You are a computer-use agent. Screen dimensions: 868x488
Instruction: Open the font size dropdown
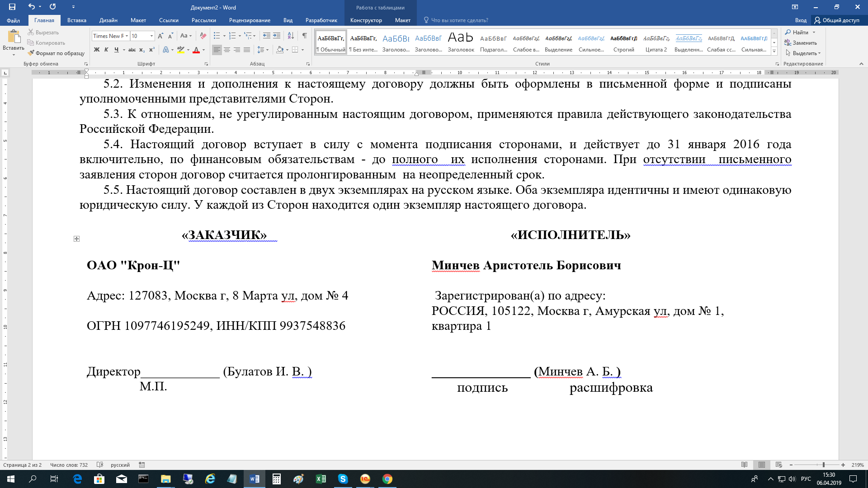151,36
